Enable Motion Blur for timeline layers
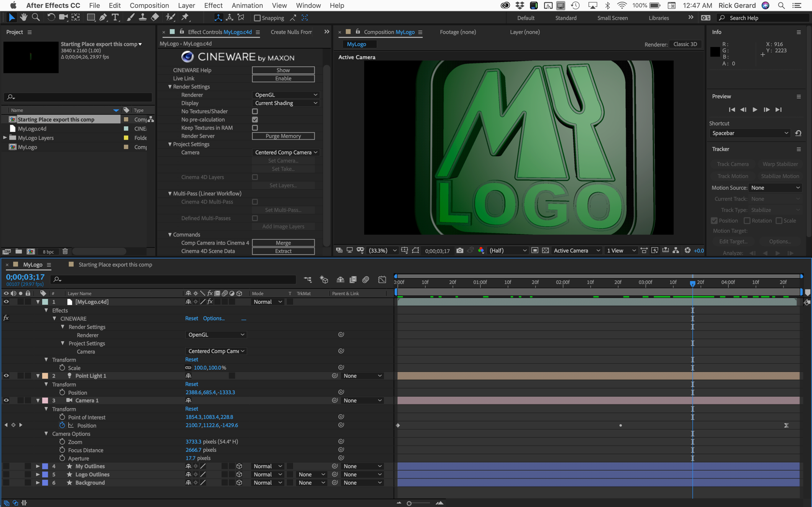Viewport: 812px width, 507px height. (366, 280)
